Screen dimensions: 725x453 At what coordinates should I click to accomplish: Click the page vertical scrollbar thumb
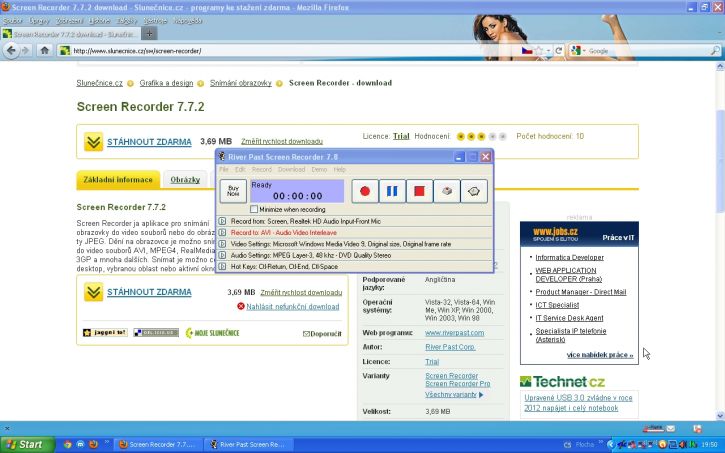pos(720,161)
